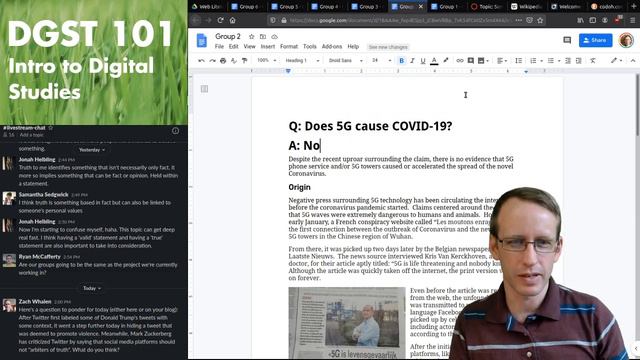
Task: Toggle bold formatting on the heading
Action: pyautogui.click(x=401, y=60)
